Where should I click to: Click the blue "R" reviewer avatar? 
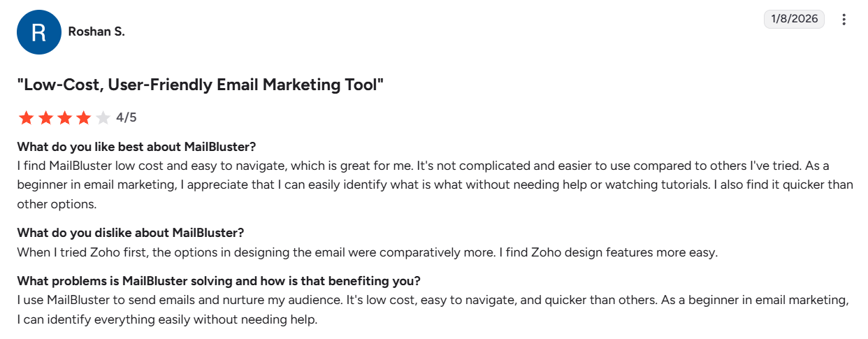[x=39, y=32]
